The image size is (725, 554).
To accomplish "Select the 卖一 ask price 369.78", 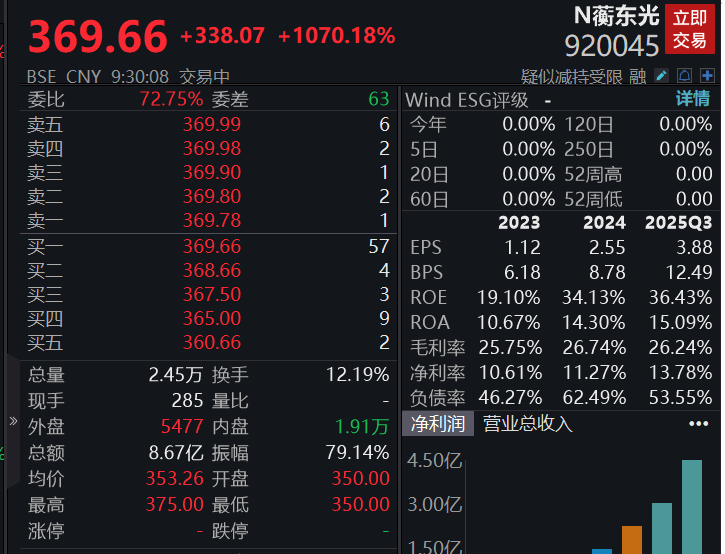I will [x=211, y=221].
